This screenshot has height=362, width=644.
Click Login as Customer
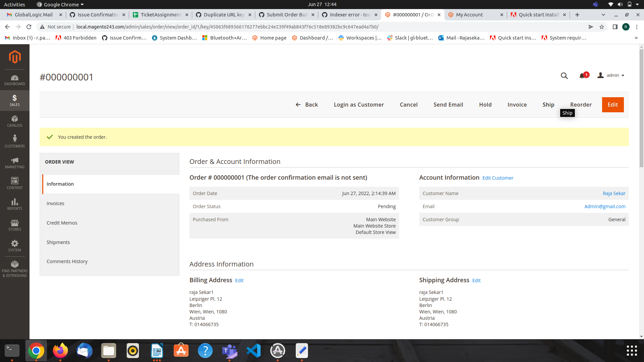[359, 105]
